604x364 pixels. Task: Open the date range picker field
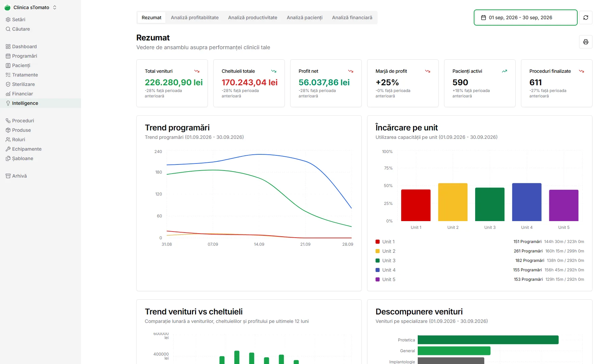(525, 18)
